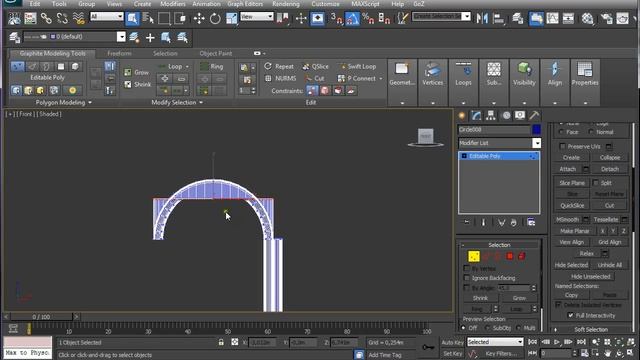Open the layer 0 (default) dropdown

coord(121,37)
